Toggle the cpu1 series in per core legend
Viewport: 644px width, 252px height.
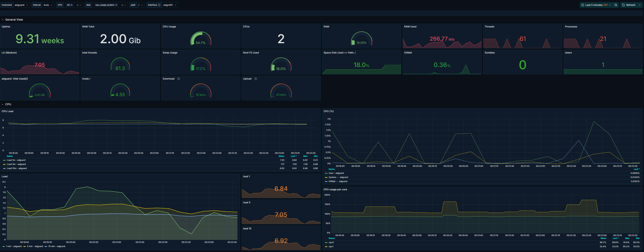click(x=331, y=247)
